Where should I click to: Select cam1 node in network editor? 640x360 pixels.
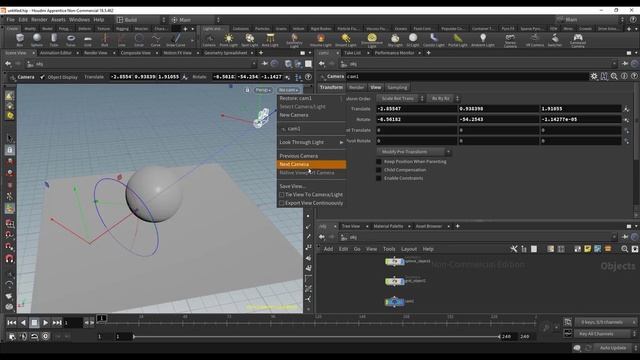[394, 302]
